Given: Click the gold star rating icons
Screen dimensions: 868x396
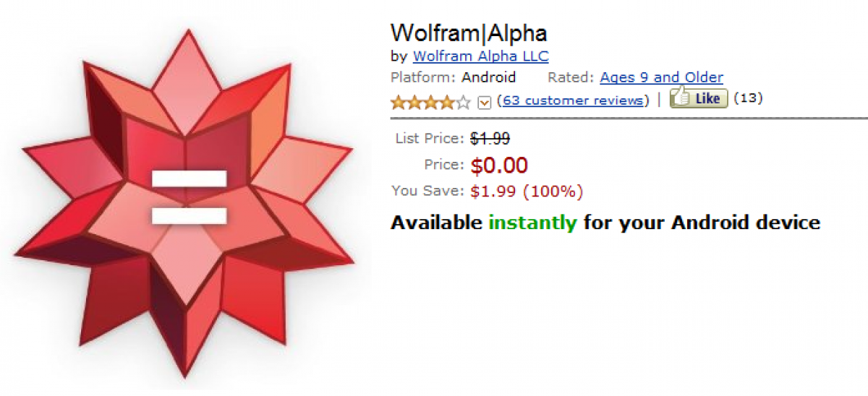Looking at the screenshot, I should click(423, 101).
